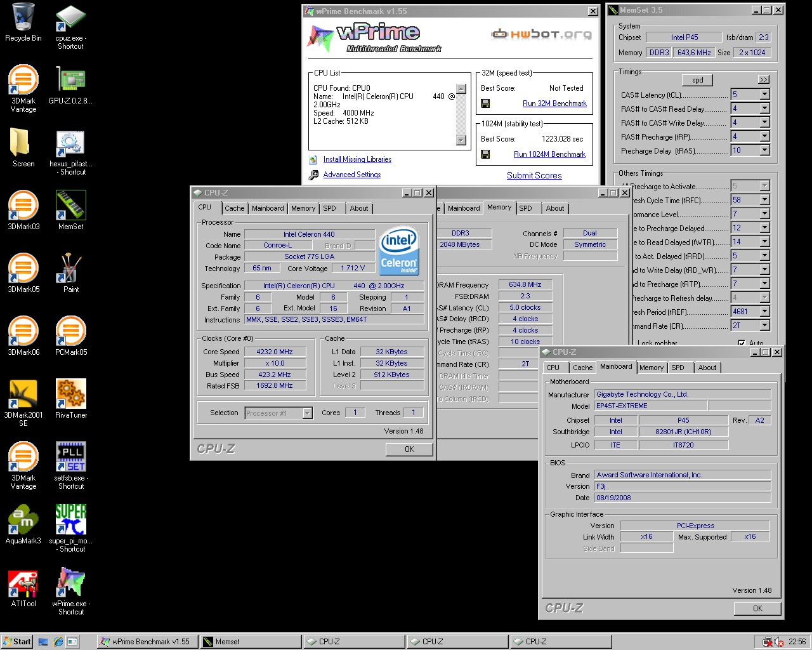Select the PCMark05 desktop icon
The image size is (812, 650).
pyautogui.click(x=70, y=331)
